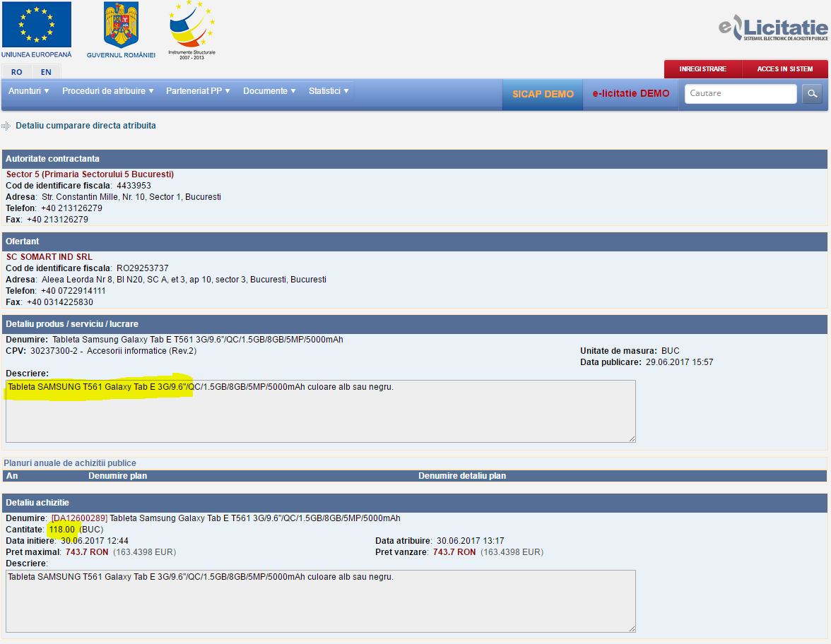
Task: Click the resize grip of the product description box
Action: pos(632,439)
